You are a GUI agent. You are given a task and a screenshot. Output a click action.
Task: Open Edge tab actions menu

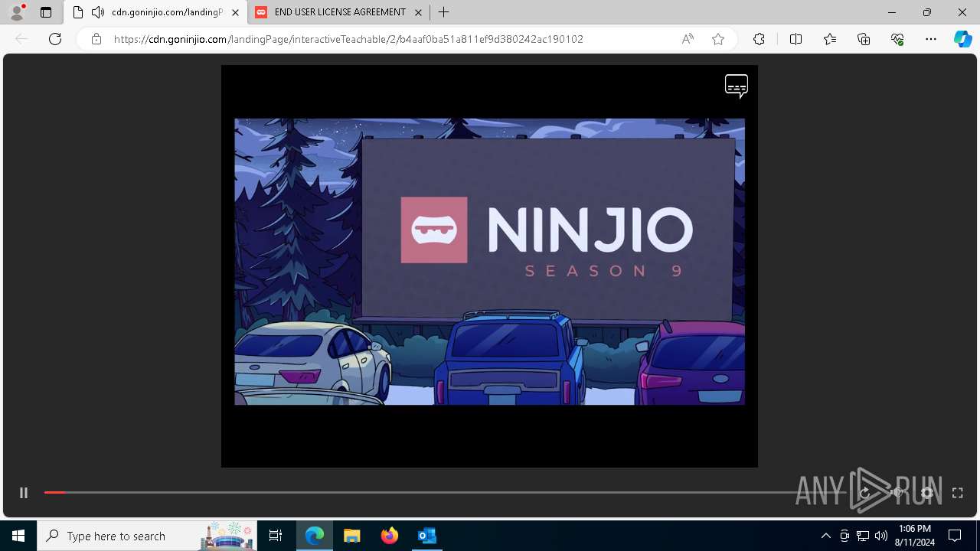(x=46, y=12)
